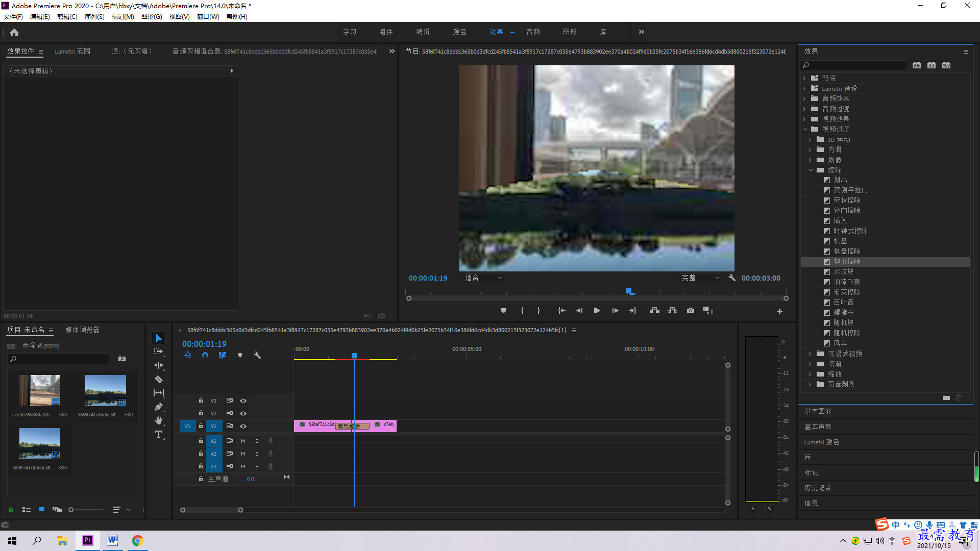Open the 完整 playback resolution dropdown

point(700,278)
